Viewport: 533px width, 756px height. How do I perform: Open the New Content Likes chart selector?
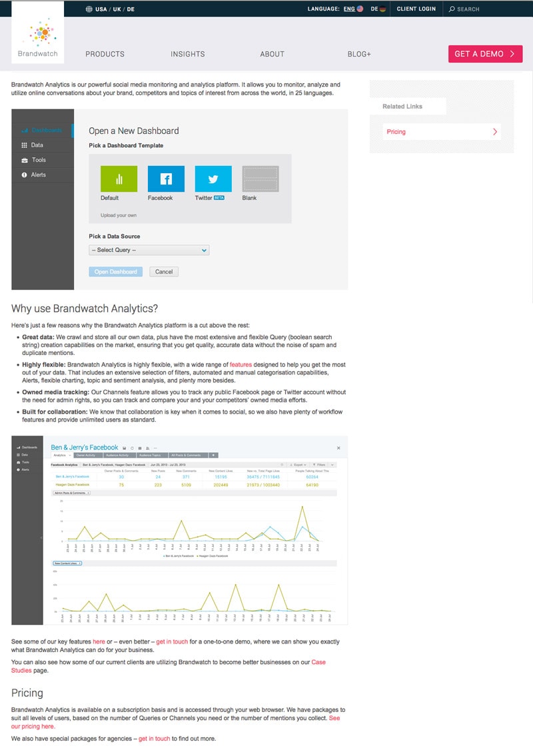point(67,563)
